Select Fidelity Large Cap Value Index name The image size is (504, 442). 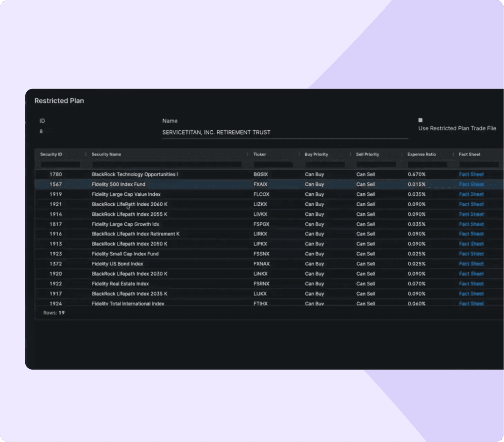coord(126,194)
